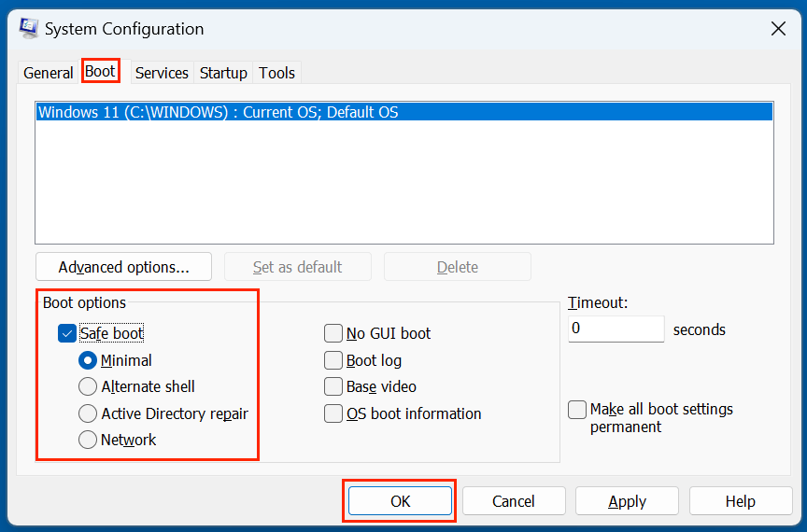Toggle the Boot log checkbox
The image size is (807, 532).
tap(333, 360)
